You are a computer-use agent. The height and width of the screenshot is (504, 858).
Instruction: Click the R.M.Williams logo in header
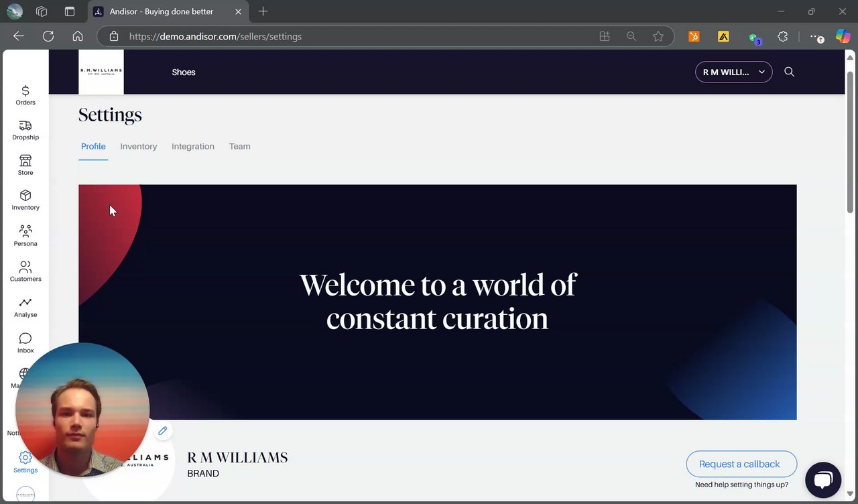101,72
